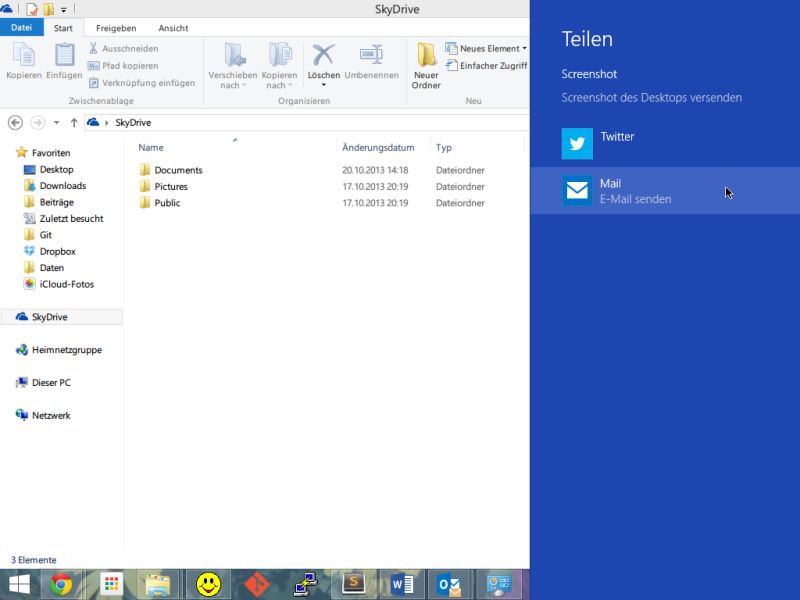
Task: Click the Windows Start button
Action: click(x=19, y=584)
